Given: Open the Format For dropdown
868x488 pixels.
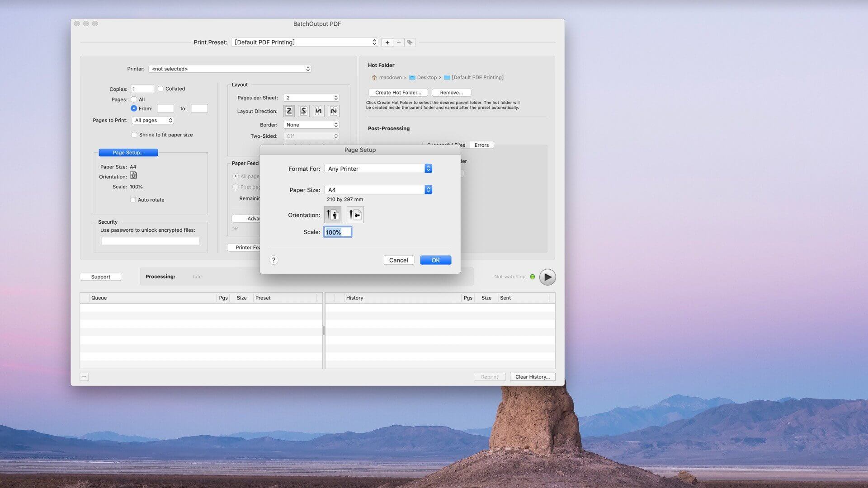Looking at the screenshot, I should coord(378,169).
